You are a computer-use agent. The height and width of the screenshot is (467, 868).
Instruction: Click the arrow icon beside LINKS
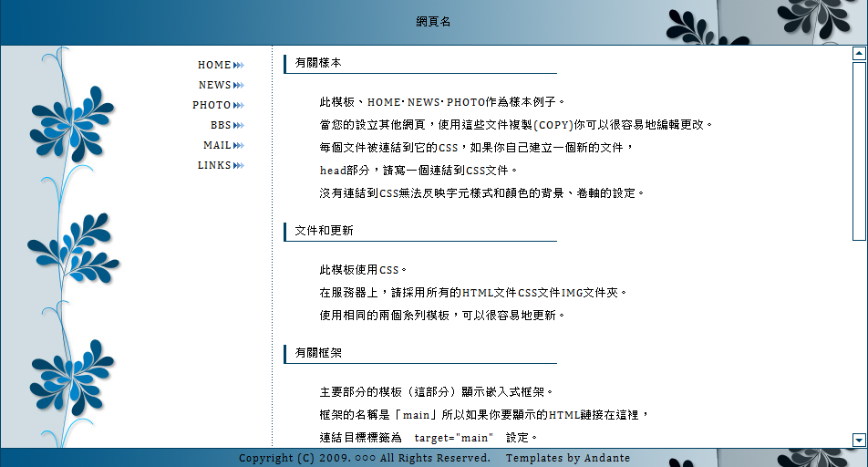[239, 166]
